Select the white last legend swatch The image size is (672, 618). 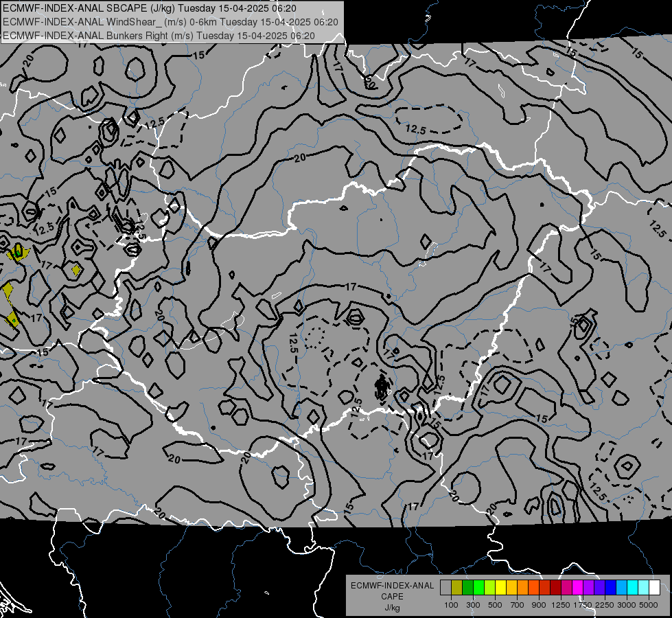point(654,588)
